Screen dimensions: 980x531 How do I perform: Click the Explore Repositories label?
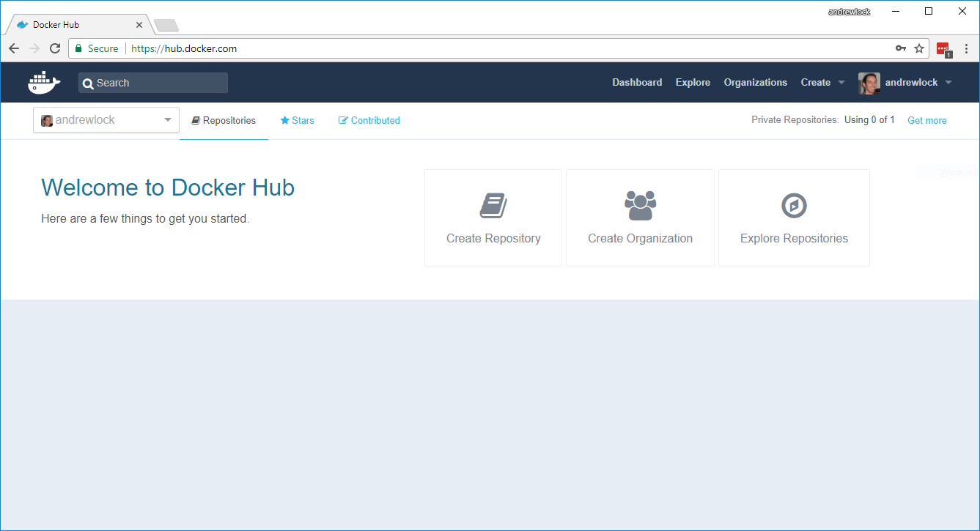[x=794, y=239]
